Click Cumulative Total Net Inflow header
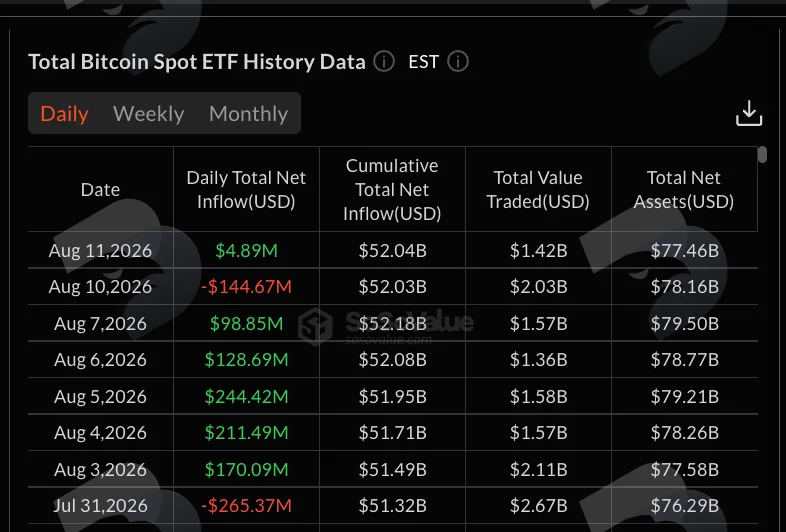The height and width of the screenshot is (532, 786). click(392, 190)
